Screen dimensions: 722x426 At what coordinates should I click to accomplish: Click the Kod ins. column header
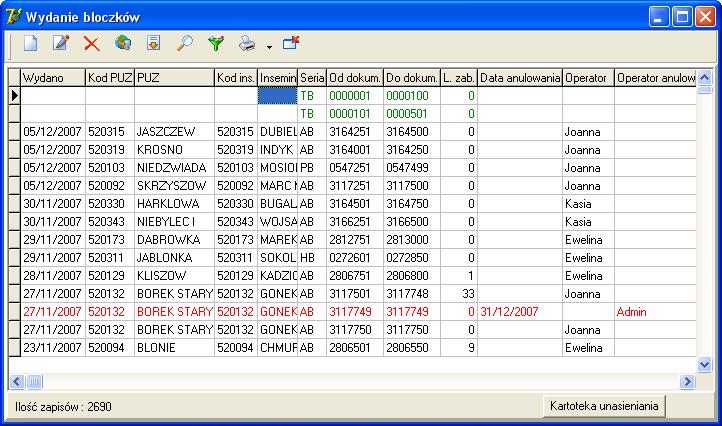(x=236, y=78)
